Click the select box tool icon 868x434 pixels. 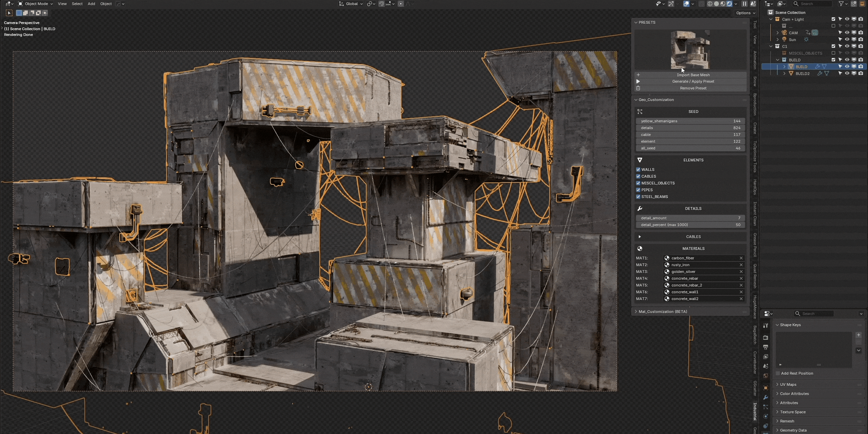click(x=9, y=13)
